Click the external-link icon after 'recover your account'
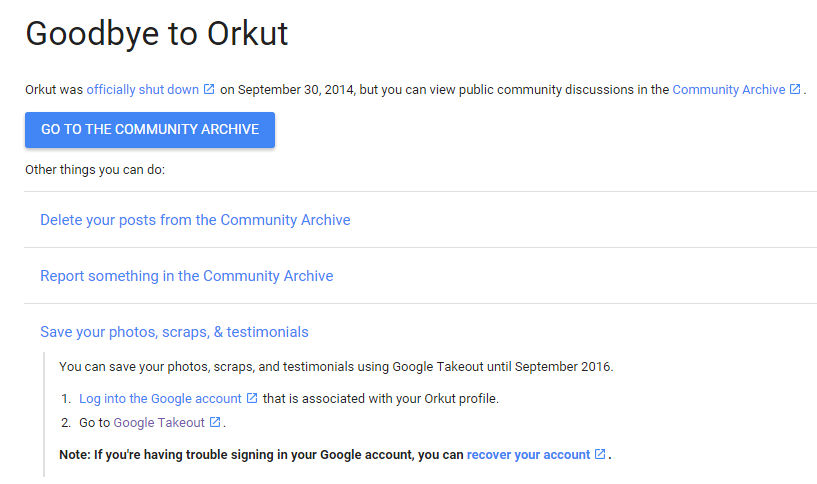Screen dimensions: 817x484 click(600, 454)
